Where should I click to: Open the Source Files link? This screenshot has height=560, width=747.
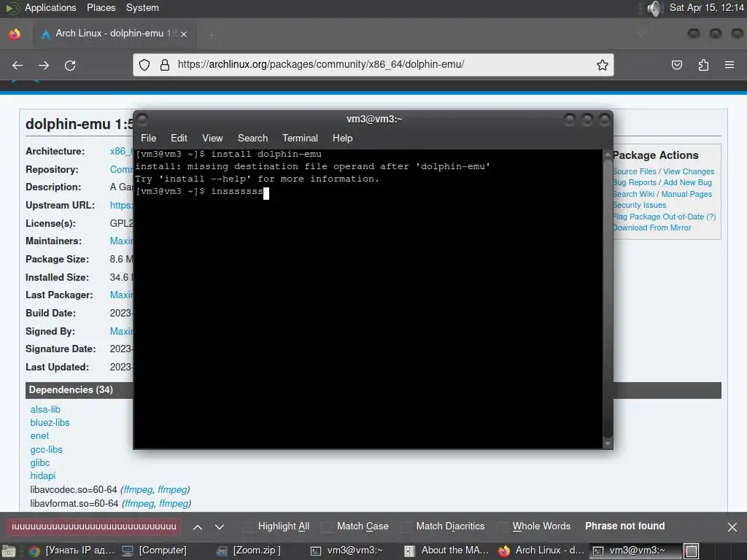635,171
